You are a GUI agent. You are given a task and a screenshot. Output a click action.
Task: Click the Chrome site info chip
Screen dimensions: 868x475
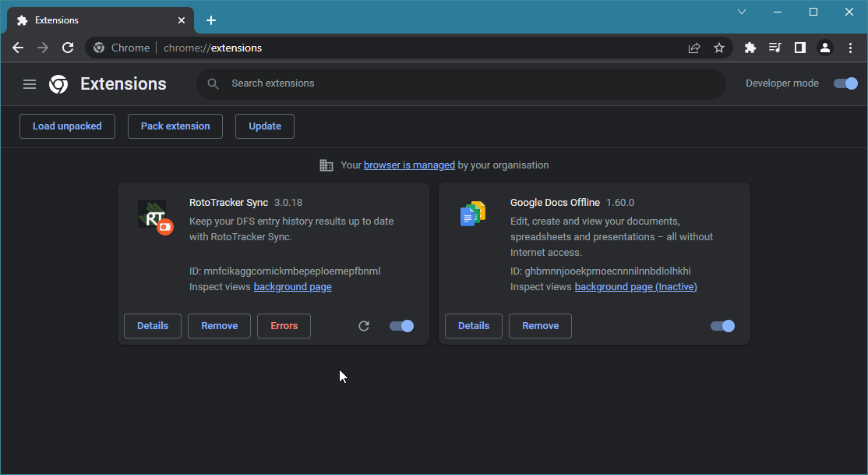click(x=122, y=48)
